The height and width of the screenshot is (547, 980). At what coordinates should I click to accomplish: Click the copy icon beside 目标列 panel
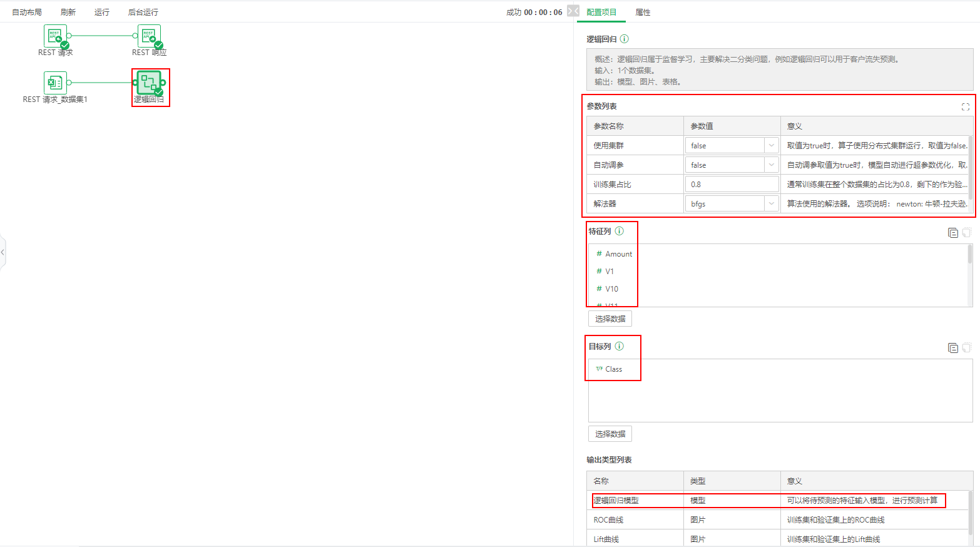point(952,347)
